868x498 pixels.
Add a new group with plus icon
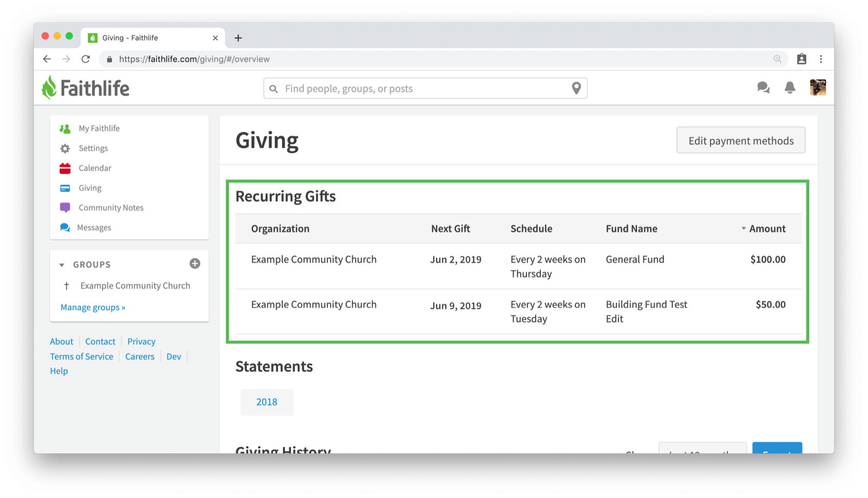[195, 264]
